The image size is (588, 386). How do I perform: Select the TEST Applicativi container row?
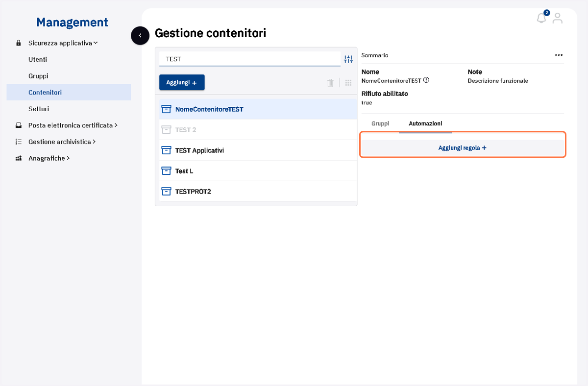coord(258,150)
